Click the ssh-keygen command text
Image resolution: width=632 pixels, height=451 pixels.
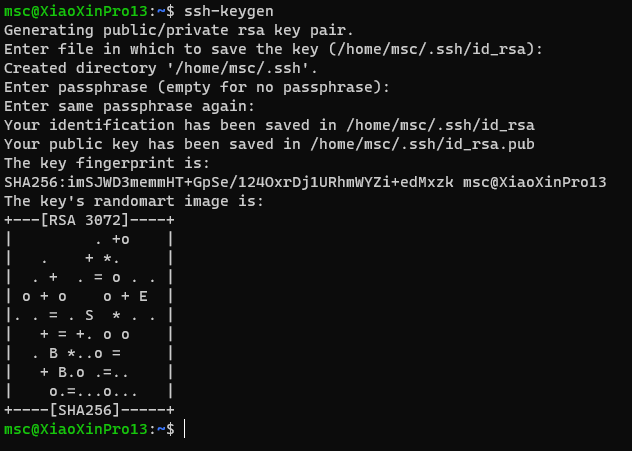pyautogui.click(x=229, y=11)
